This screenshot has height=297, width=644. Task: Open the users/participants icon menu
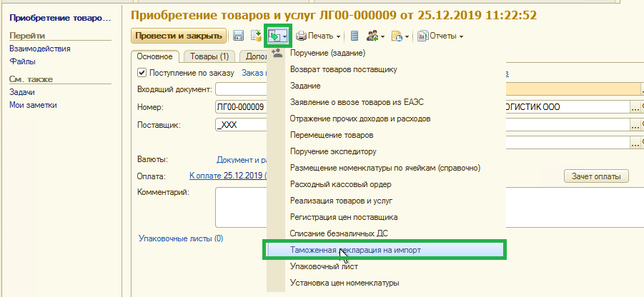click(x=375, y=36)
